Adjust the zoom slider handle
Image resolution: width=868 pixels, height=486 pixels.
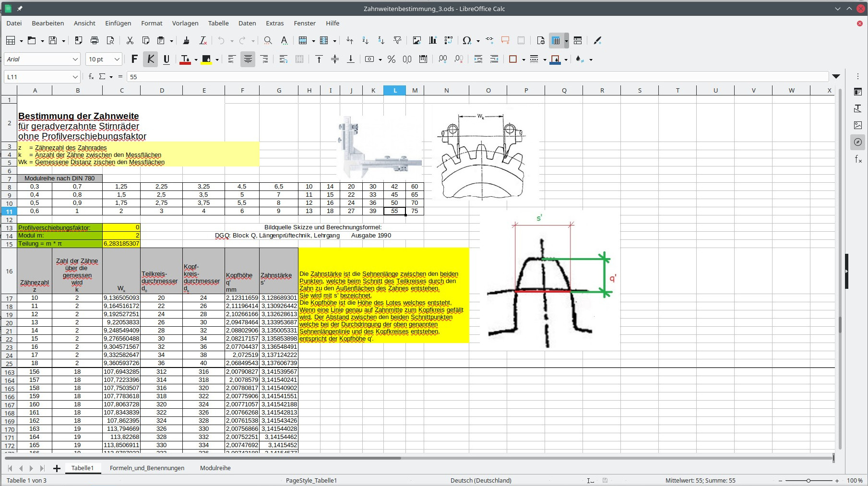(809, 480)
